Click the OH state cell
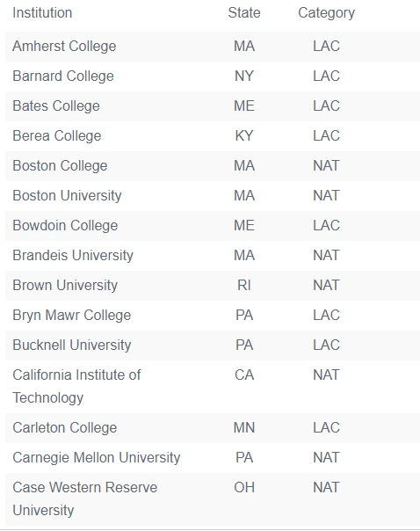Viewport: 420px width, 531px height. [x=244, y=488]
